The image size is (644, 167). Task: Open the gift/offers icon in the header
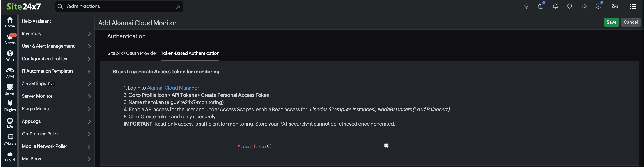coord(540,6)
